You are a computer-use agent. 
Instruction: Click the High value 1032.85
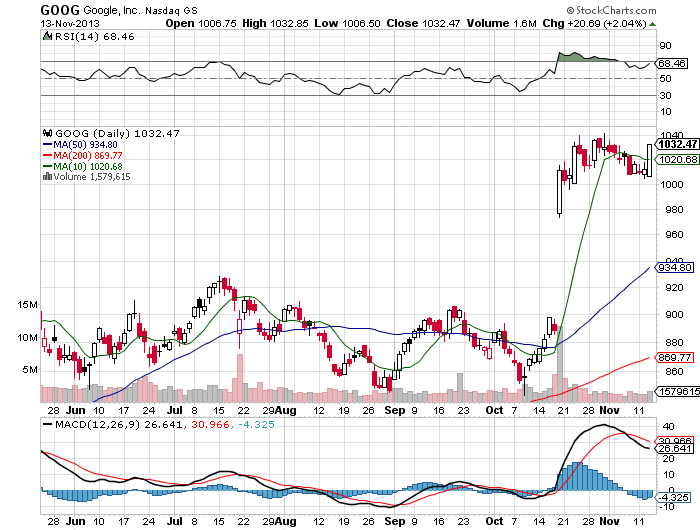coord(289,24)
